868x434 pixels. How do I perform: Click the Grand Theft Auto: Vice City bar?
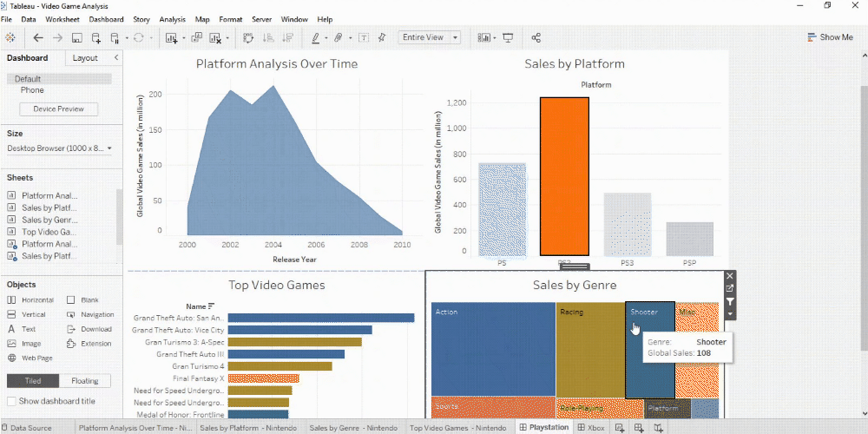[299, 330]
